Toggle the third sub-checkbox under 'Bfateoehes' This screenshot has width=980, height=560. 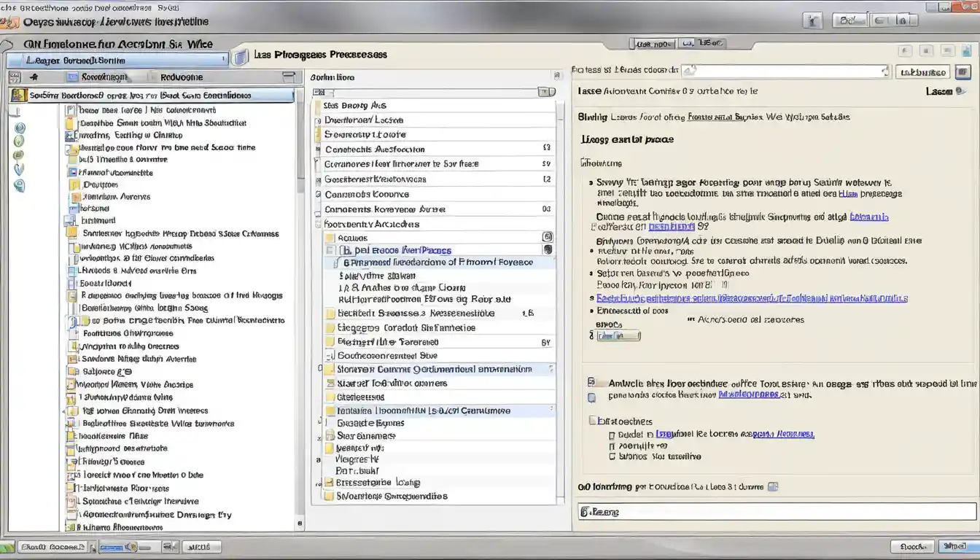coord(612,456)
